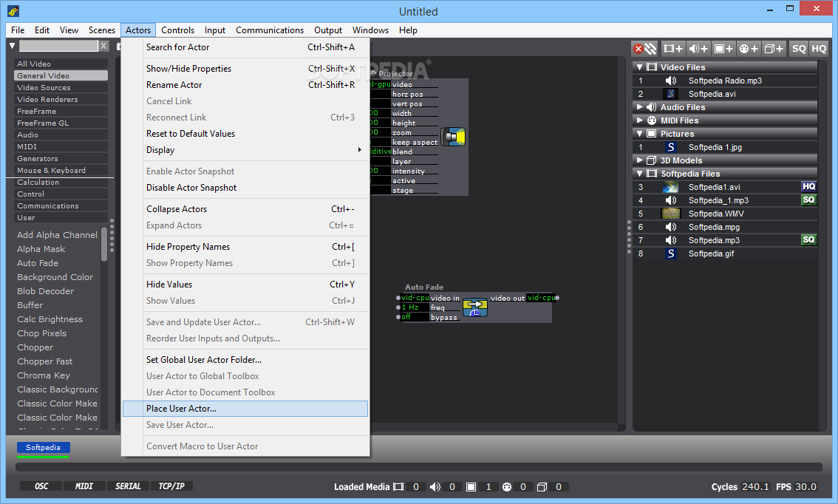This screenshot has width=838, height=504.
Task: Click the speaker icon of Softpedia Radio.mp3
Action: (x=671, y=81)
